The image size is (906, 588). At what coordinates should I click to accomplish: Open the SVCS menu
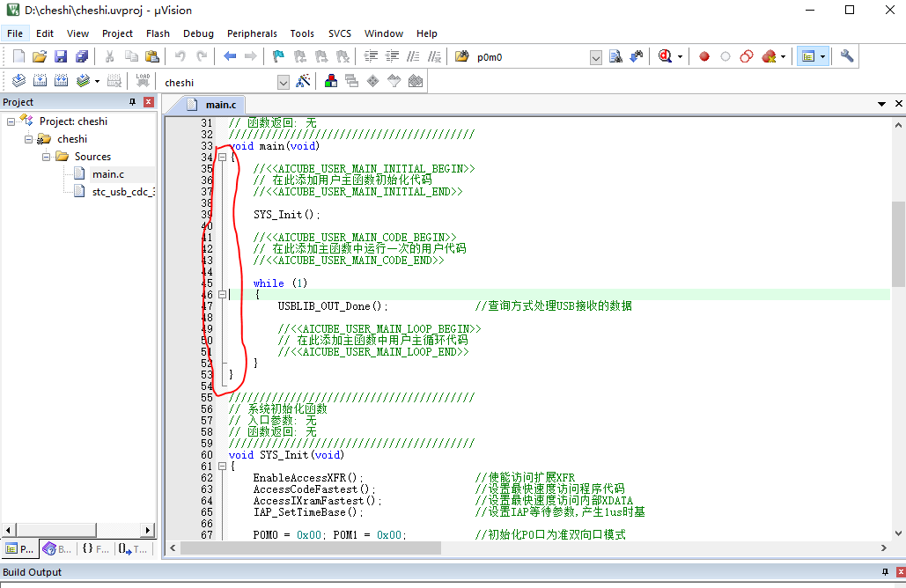(x=340, y=33)
